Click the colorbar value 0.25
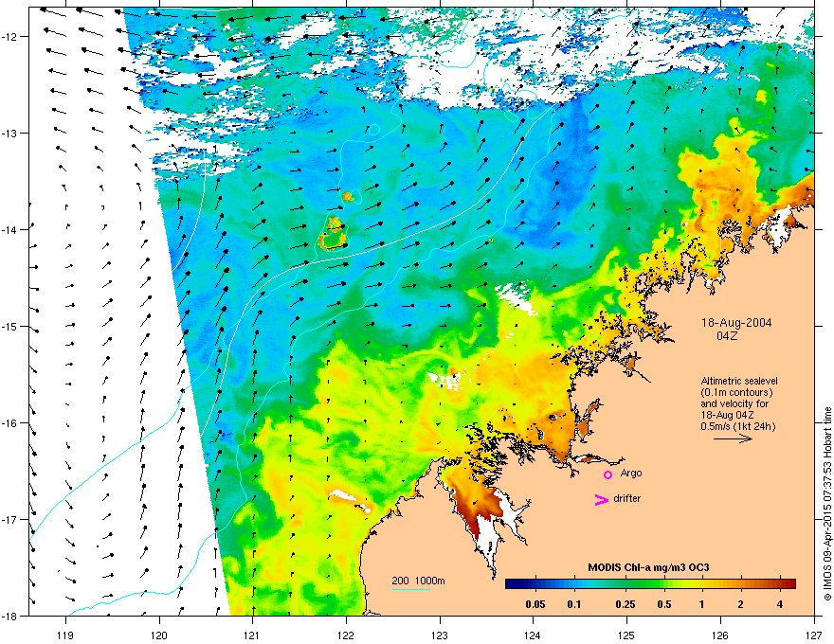834x644 pixels. pyautogui.click(x=625, y=604)
